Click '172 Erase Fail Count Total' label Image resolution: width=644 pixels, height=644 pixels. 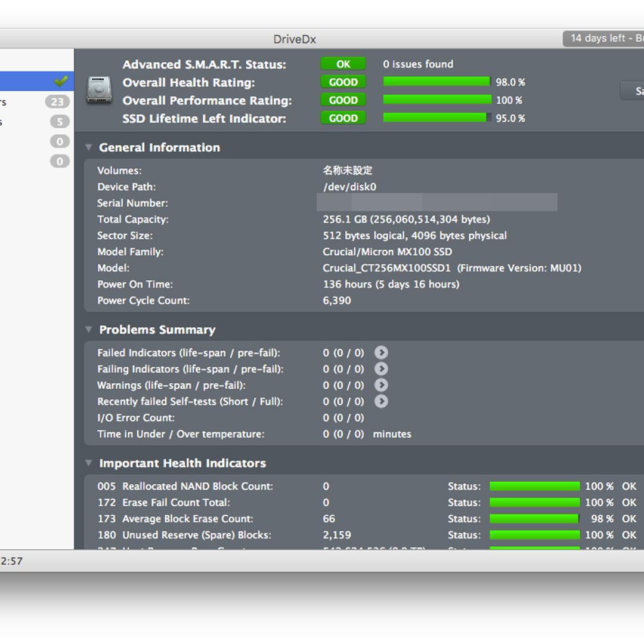[164, 503]
